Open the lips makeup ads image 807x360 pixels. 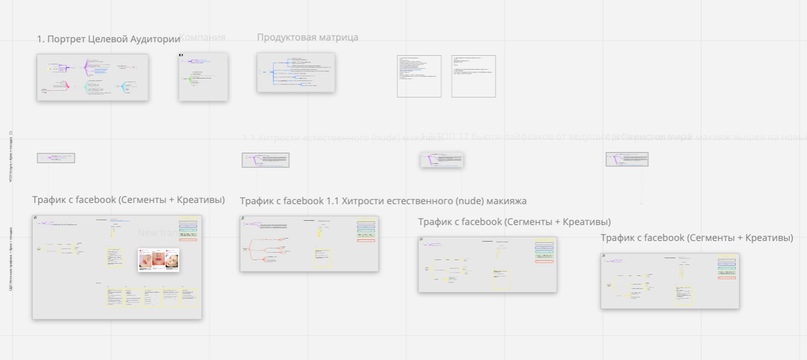pyautogui.click(x=159, y=260)
